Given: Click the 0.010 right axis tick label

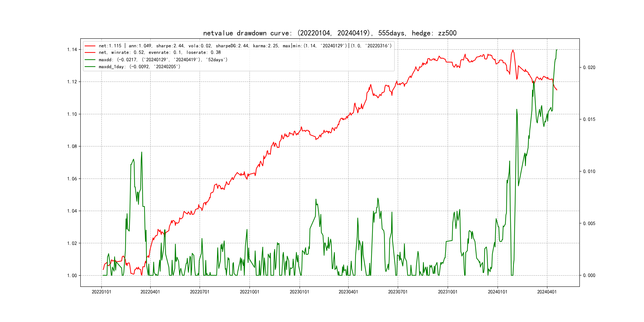Looking at the screenshot, I should (589, 171).
